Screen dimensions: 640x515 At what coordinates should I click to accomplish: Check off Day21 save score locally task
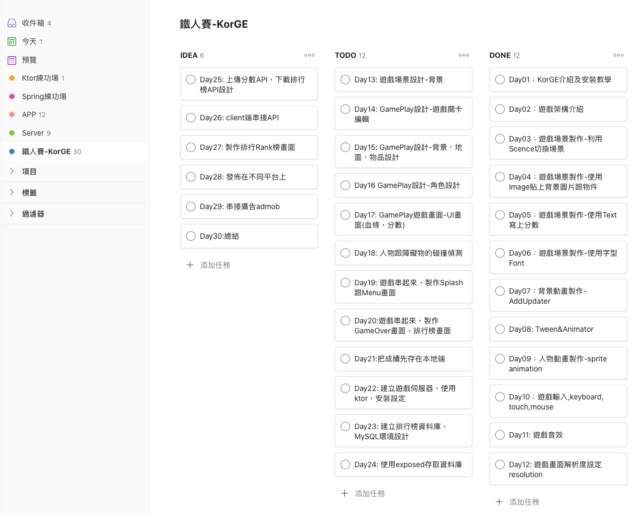(345, 359)
